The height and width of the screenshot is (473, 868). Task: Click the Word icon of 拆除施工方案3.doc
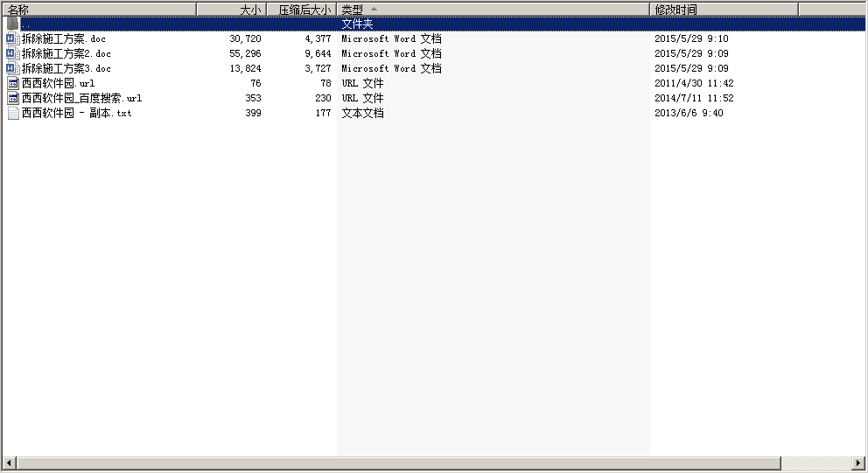[x=13, y=68]
